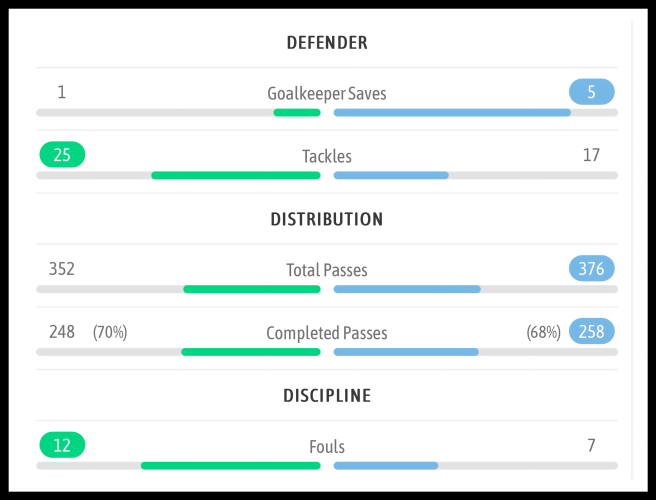This screenshot has width=656, height=500.
Task: Click the DEFENDER section heading
Action: tap(327, 43)
